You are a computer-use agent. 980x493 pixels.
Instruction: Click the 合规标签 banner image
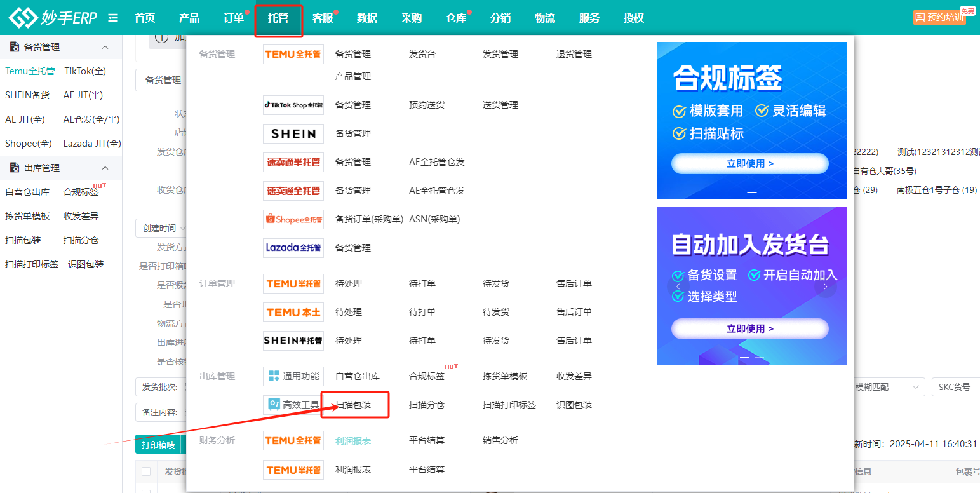(x=752, y=121)
